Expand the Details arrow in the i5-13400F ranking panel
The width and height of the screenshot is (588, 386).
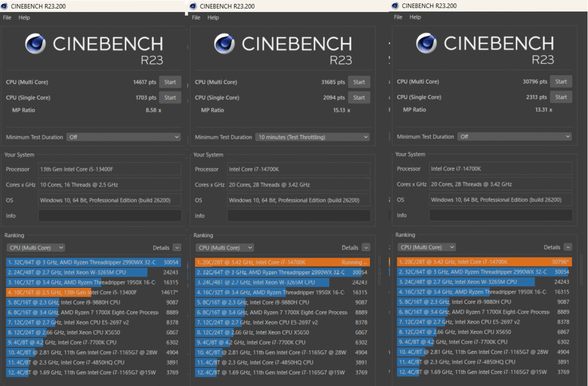(176, 248)
